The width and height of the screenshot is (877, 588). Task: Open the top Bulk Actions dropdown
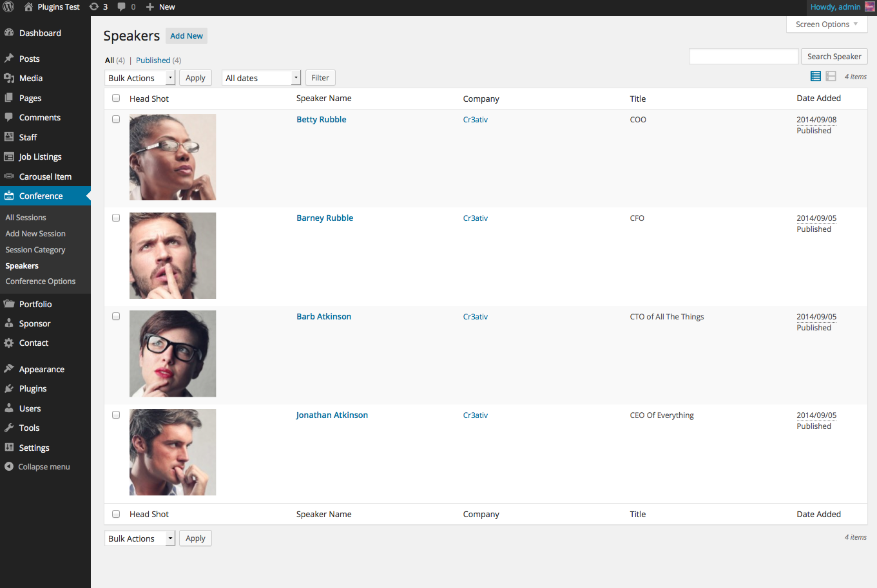point(139,78)
